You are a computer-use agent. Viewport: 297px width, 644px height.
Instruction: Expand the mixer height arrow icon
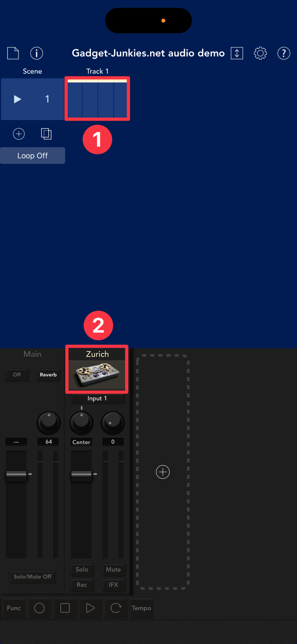click(237, 53)
